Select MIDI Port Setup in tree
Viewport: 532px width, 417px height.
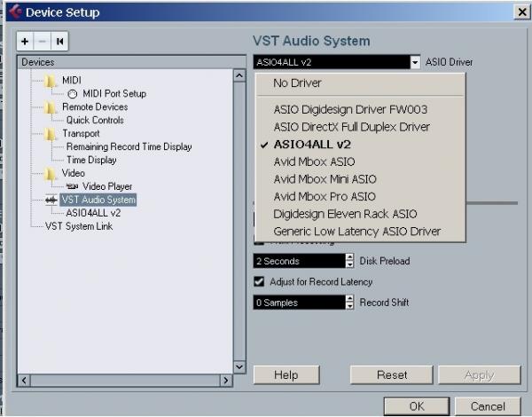pyautogui.click(x=114, y=94)
